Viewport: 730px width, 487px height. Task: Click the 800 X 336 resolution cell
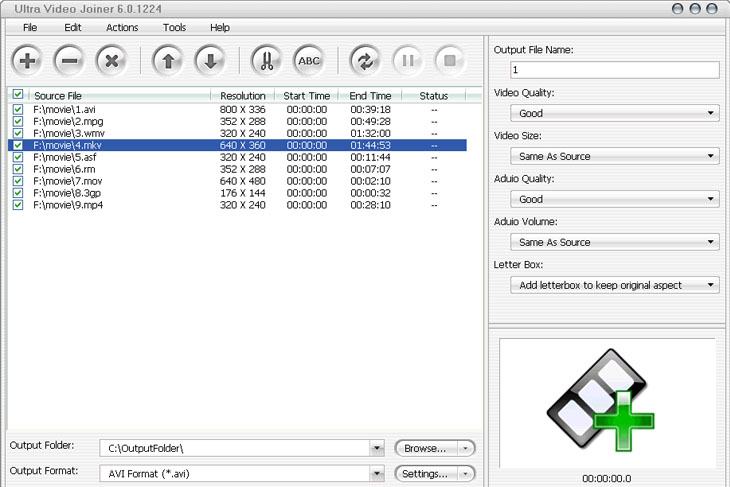(x=243, y=109)
